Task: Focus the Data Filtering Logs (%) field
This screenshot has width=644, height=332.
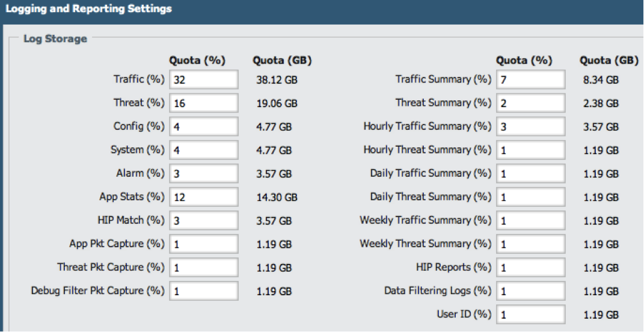Action: click(530, 291)
